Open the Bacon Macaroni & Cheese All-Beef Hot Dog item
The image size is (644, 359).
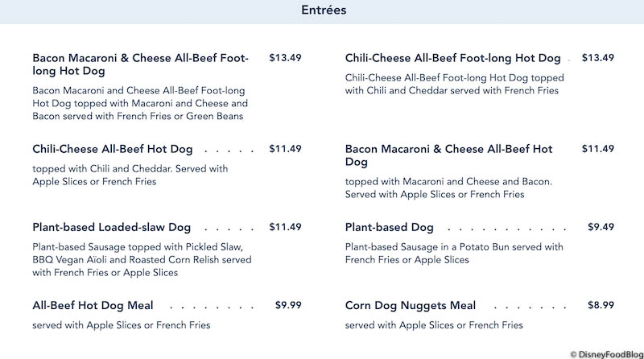tap(449, 155)
